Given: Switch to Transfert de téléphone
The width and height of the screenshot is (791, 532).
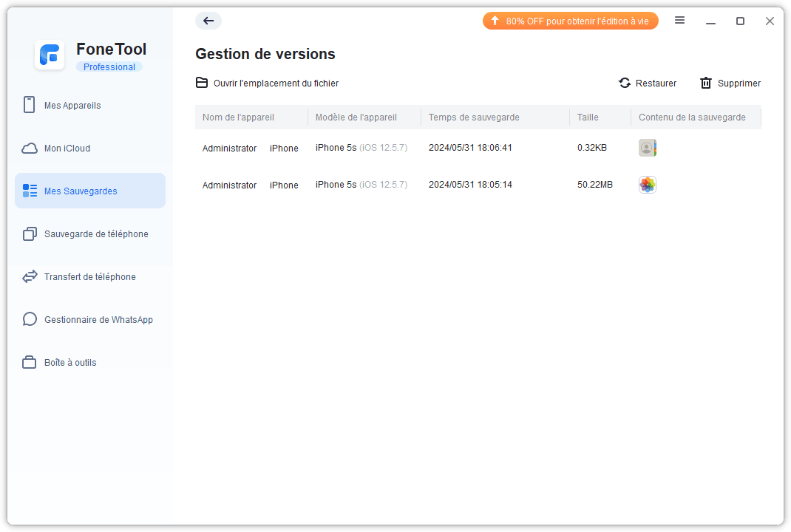Looking at the screenshot, I should [x=89, y=277].
